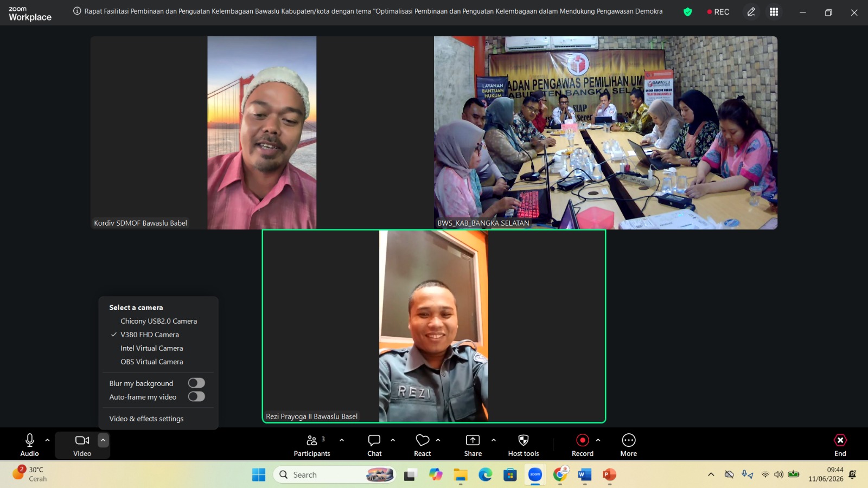Open the Participants panel
Viewport: 868px width, 488px height.
coord(312,445)
